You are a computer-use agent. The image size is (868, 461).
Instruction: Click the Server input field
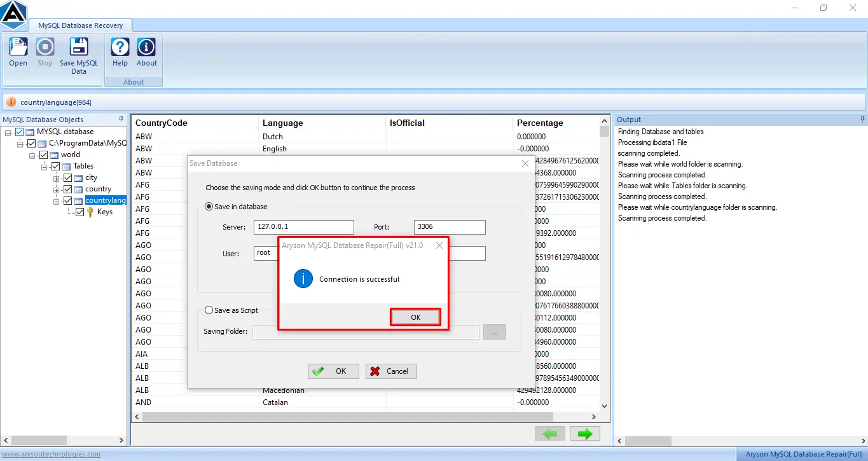(304, 227)
